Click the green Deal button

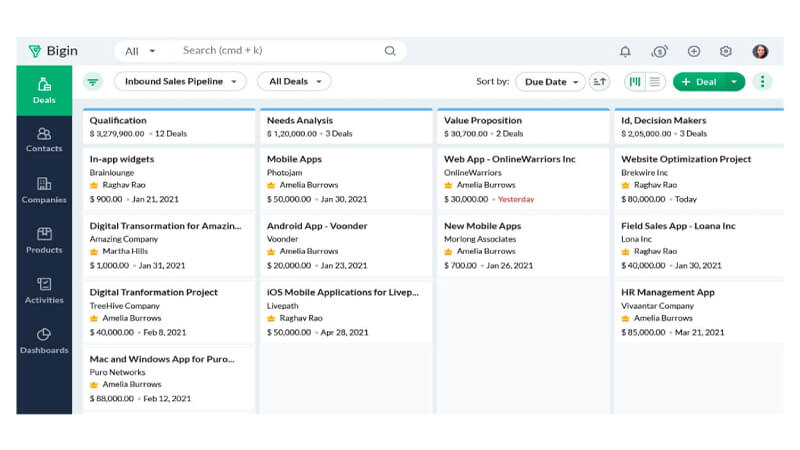tap(699, 82)
